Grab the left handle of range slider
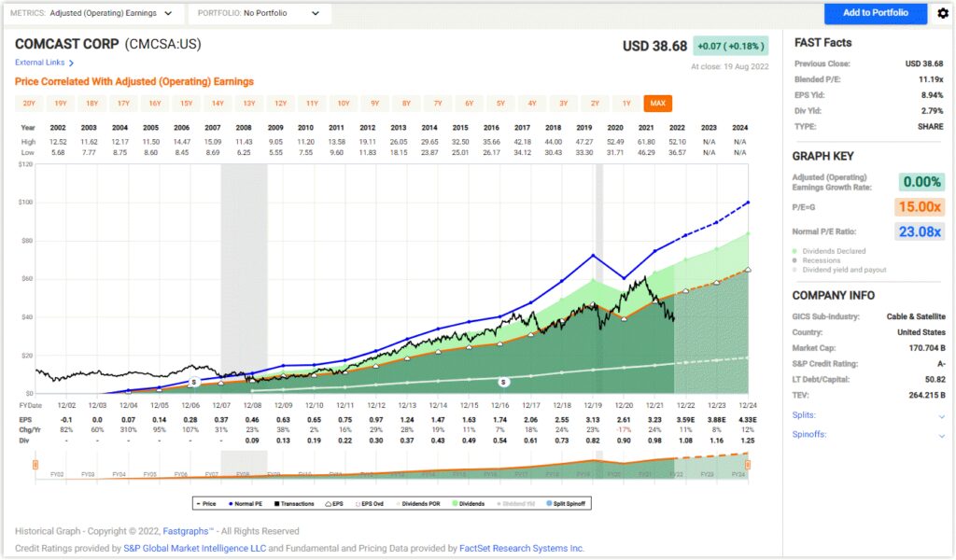This screenshot has width=956, height=560. click(35, 465)
